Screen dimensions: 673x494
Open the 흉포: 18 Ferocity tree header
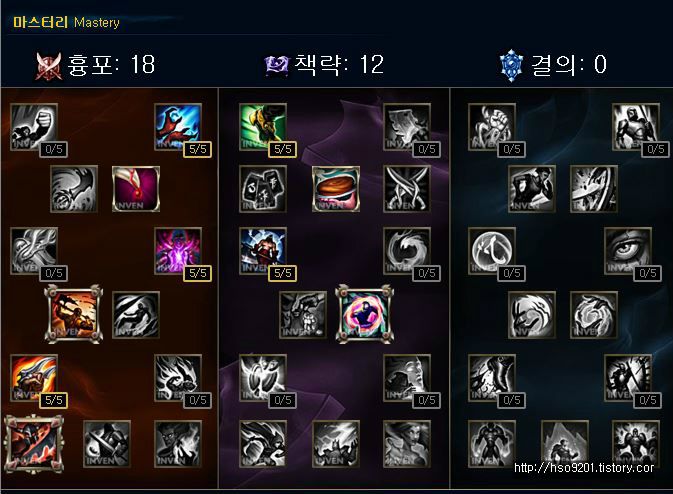pos(95,65)
